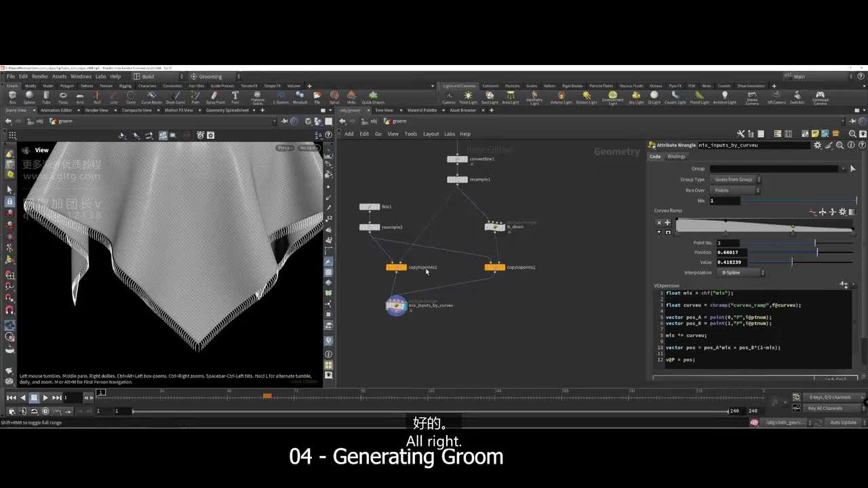This screenshot has width=868, height=488.
Task: Open the Run Over dropdown
Action: (x=735, y=190)
